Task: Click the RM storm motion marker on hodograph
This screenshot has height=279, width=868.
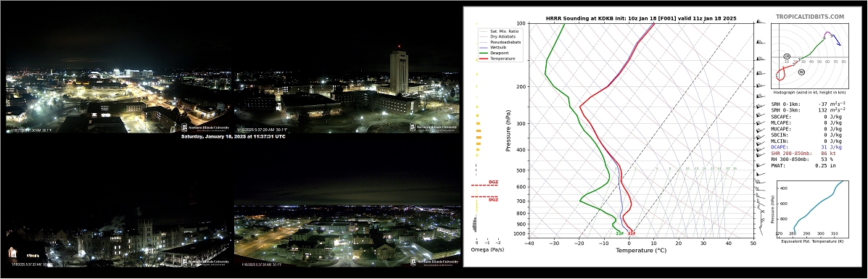Action: [x=801, y=72]
